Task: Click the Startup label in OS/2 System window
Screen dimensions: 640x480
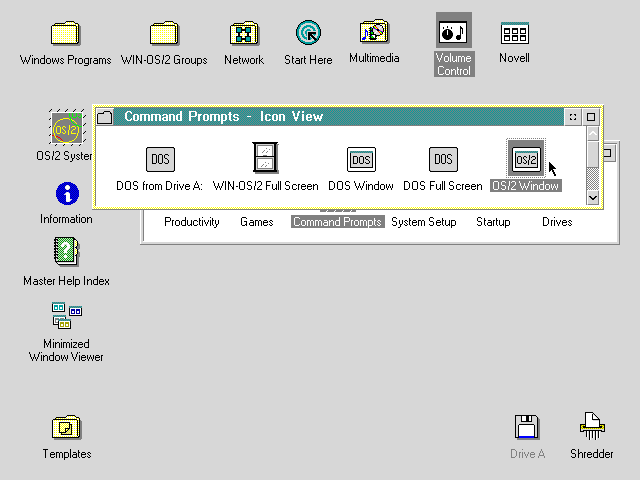Action: coord(493,222)
